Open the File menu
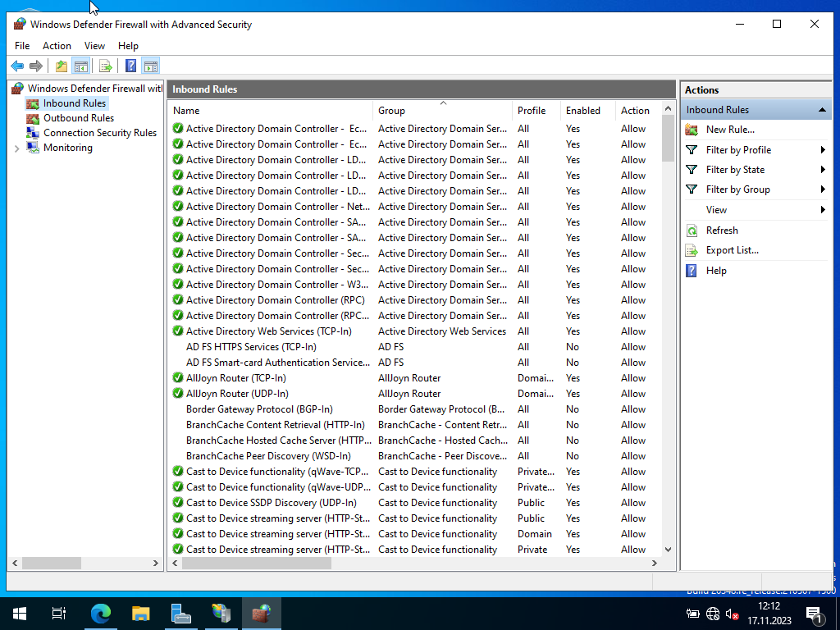 pos(22,46)
